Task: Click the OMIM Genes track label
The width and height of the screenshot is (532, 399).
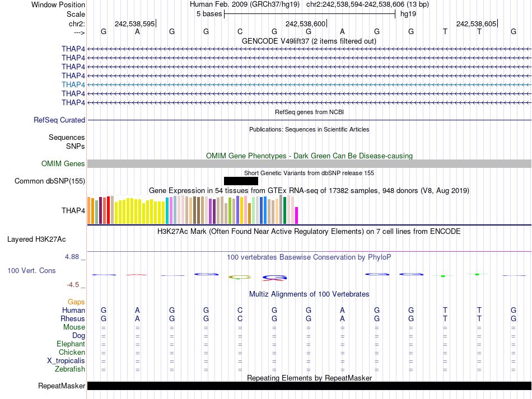Action: [x=63, y=164]
